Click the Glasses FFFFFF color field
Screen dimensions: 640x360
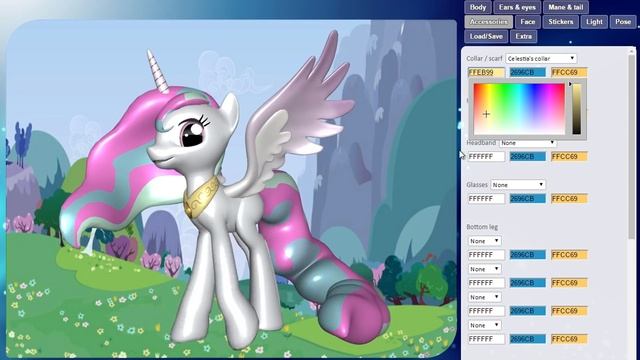coord(486,199)
